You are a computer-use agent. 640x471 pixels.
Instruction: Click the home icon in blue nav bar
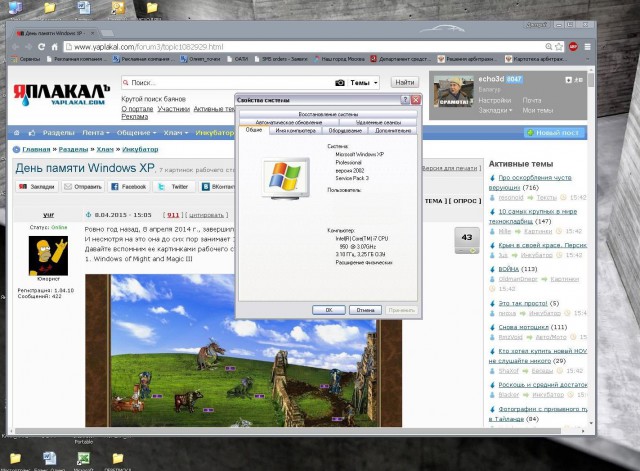tap(17, 133)
